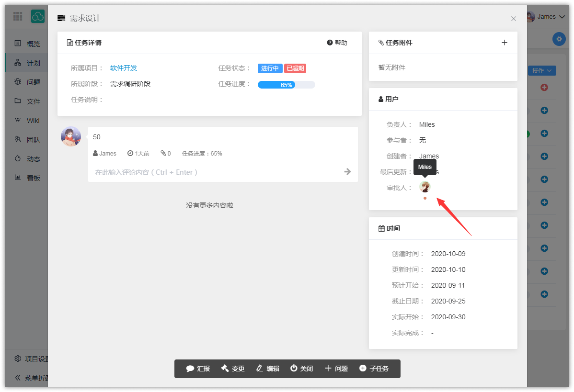Open the 软件开发 project link
Viewport: 574px width, 392px height.
pyautogui.click(x=124, y=68)
